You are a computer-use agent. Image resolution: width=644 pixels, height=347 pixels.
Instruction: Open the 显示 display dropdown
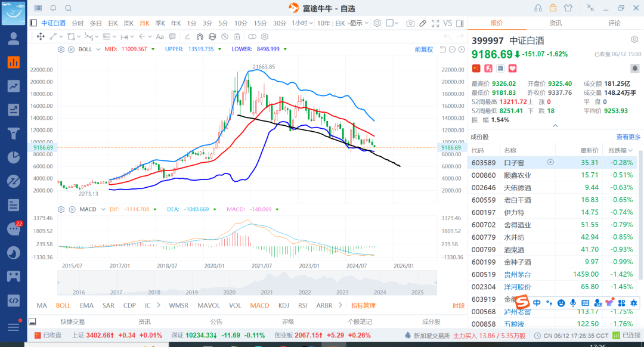point(359,23)
